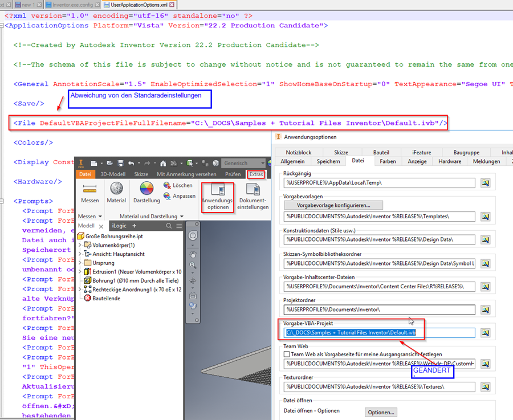Switch to the iLogic browser tab

(119, 226)
